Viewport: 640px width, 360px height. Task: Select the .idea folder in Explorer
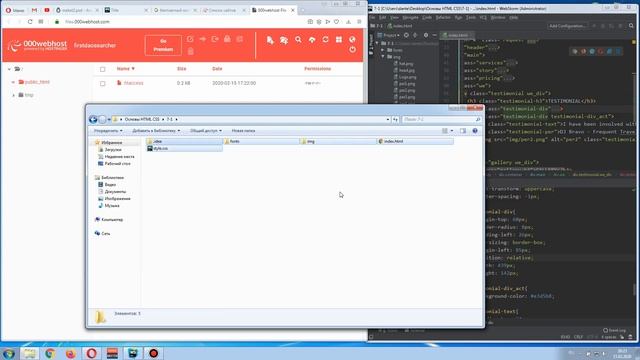[184, 141]
